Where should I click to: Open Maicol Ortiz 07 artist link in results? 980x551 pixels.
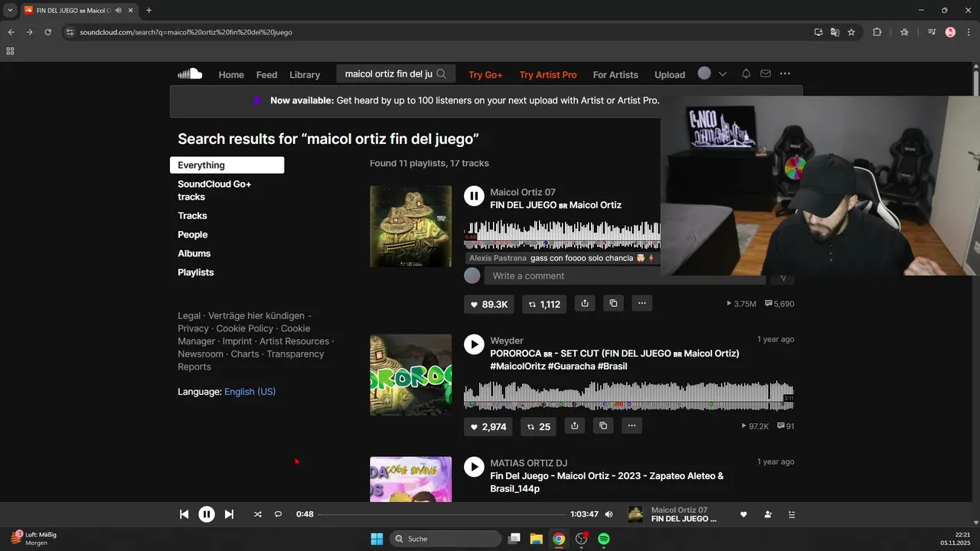tap(523, 192)
